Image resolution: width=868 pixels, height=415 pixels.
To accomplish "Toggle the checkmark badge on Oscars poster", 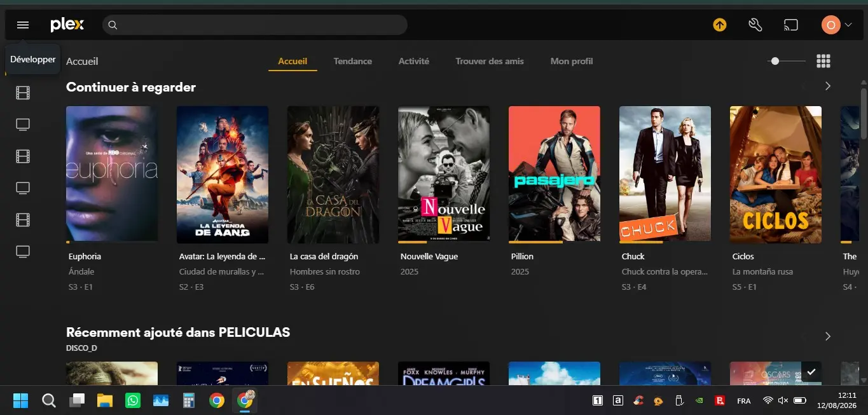I will [811, 372].
